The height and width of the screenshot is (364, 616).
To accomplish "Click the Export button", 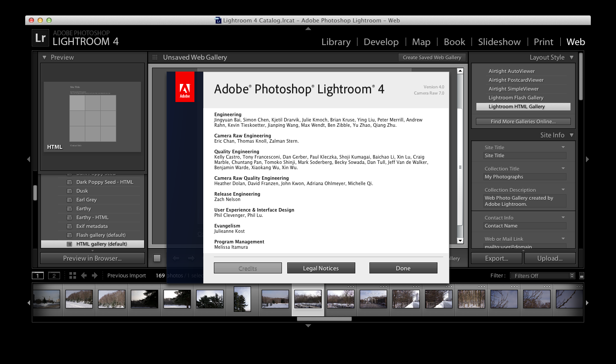I will (x=496, y=258).
